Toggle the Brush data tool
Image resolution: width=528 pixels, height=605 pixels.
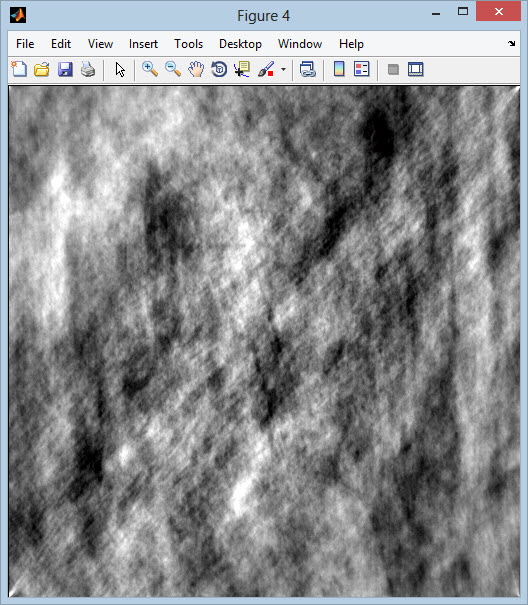266,70
